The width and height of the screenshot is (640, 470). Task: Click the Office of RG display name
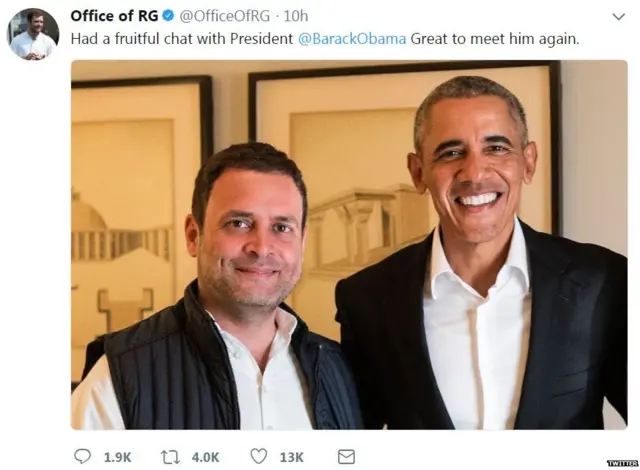tap(114, 16)
